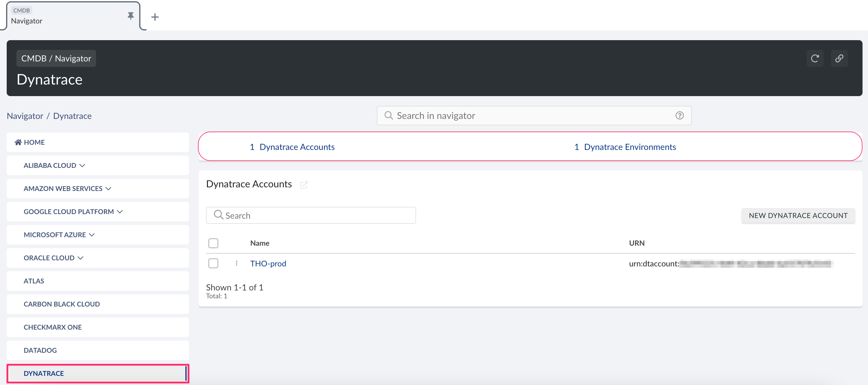The image size is (868, 385).
Task: Pin the CMDB Navigator tab
Action: click(x=131, y=16)
